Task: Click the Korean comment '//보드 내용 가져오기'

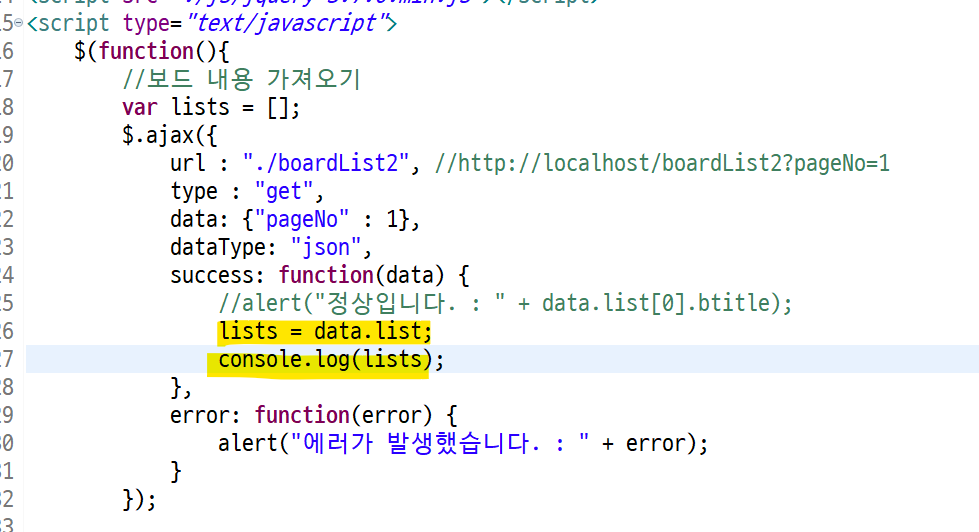Action: [241, 79]
